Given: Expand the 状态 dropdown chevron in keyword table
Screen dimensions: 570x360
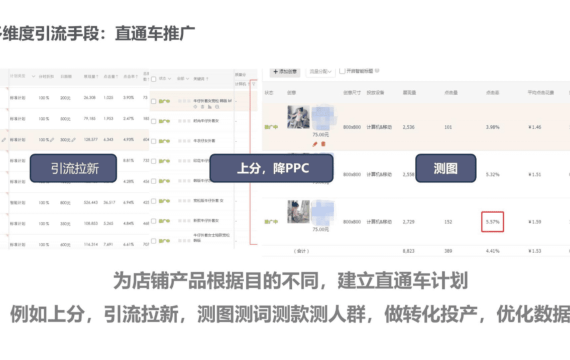Looking at the screenshot, I should tap(169, 79).
